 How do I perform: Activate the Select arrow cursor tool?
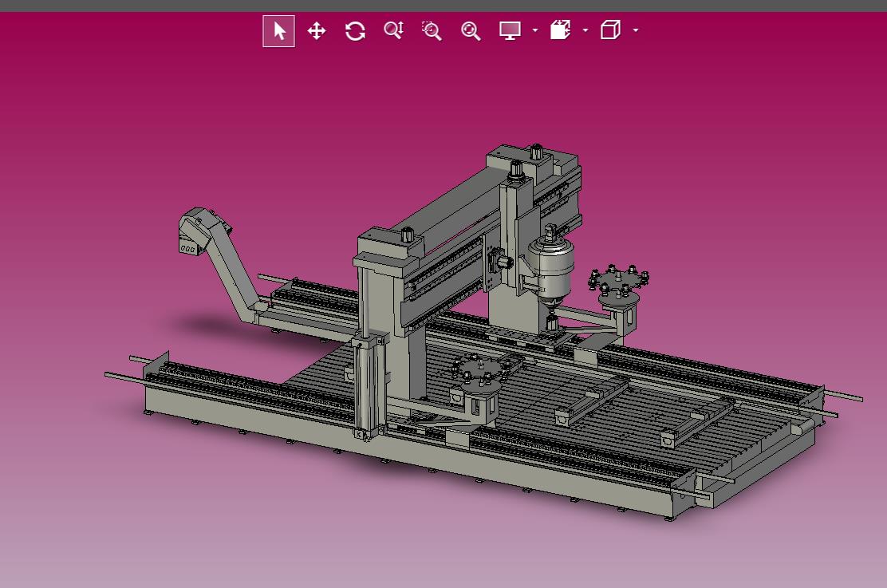(x=279, y=31)
